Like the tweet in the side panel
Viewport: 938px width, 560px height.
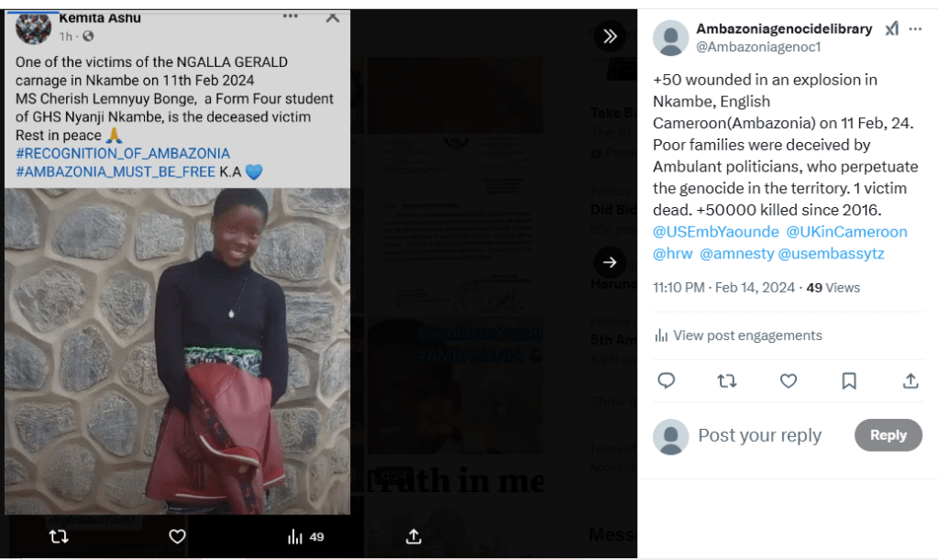[788, 380]
